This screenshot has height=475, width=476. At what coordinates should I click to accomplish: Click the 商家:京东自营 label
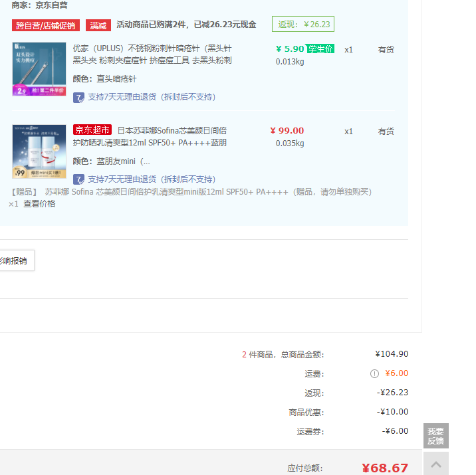39,5
